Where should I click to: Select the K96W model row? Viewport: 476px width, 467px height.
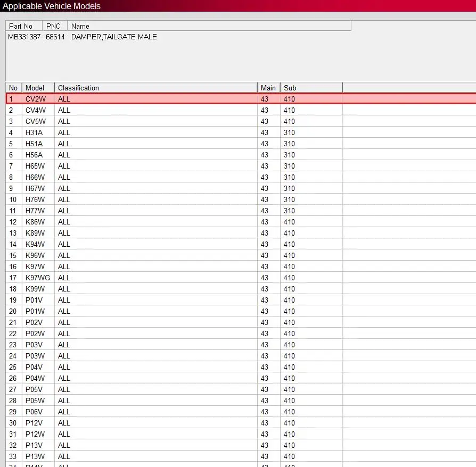click(x=241, y=255)
